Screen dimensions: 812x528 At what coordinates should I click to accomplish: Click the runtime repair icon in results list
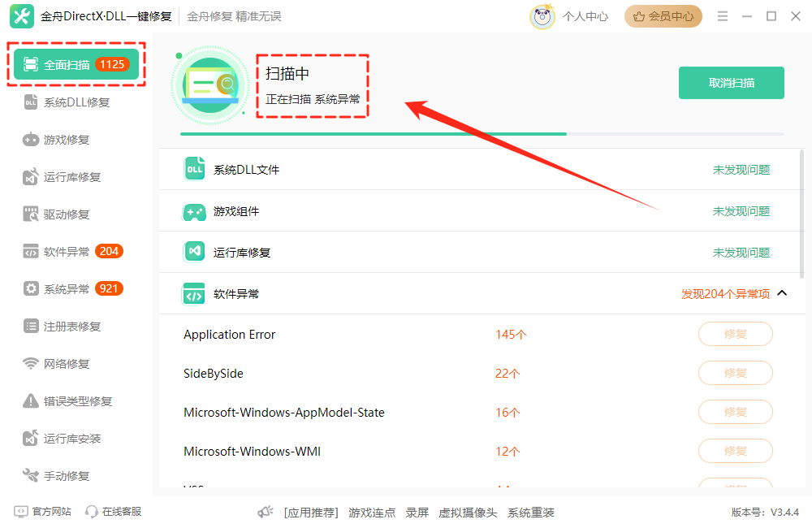click(194, 252)
